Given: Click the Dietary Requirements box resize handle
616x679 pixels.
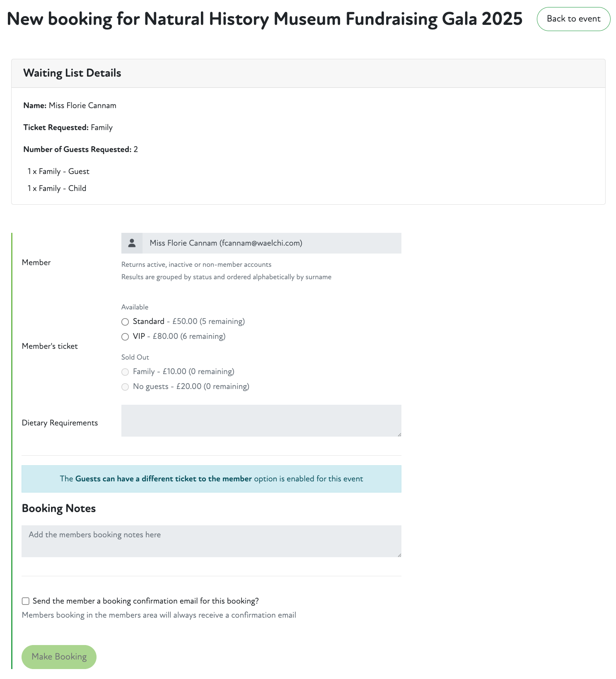Looking at the screenshot, I should coord(399,435).
